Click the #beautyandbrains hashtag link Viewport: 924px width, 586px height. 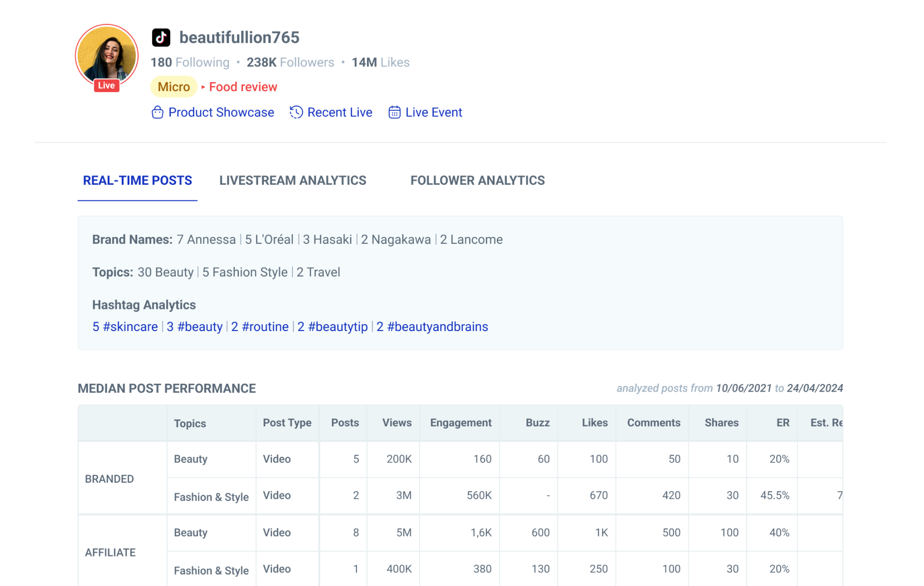pos(432,327)
